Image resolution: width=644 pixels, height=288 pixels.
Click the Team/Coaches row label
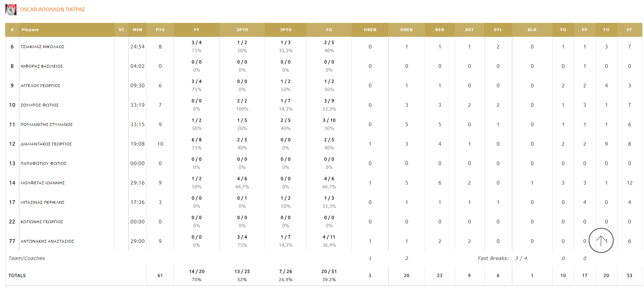[27, 258]
